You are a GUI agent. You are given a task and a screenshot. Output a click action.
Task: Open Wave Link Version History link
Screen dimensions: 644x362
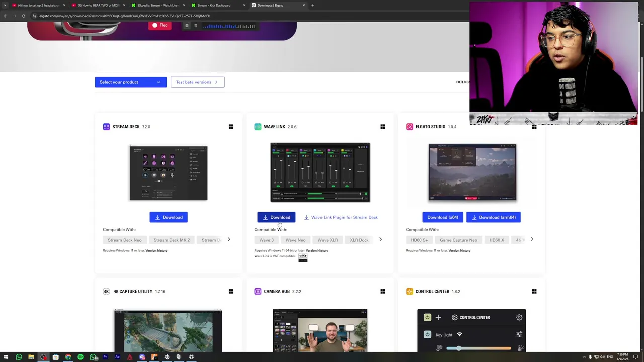click(317, 250)
